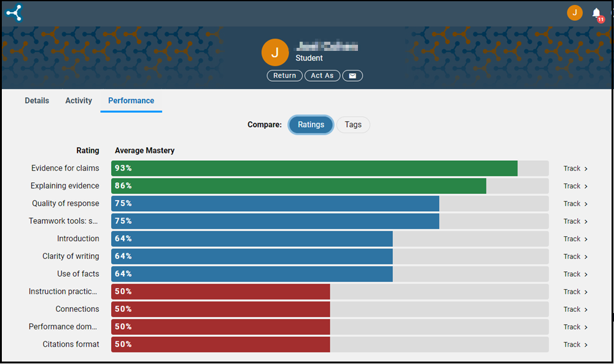The height and width of the screenshot is (364, 614).
Task: Open Track for Citations format
Action: [575, 344]
